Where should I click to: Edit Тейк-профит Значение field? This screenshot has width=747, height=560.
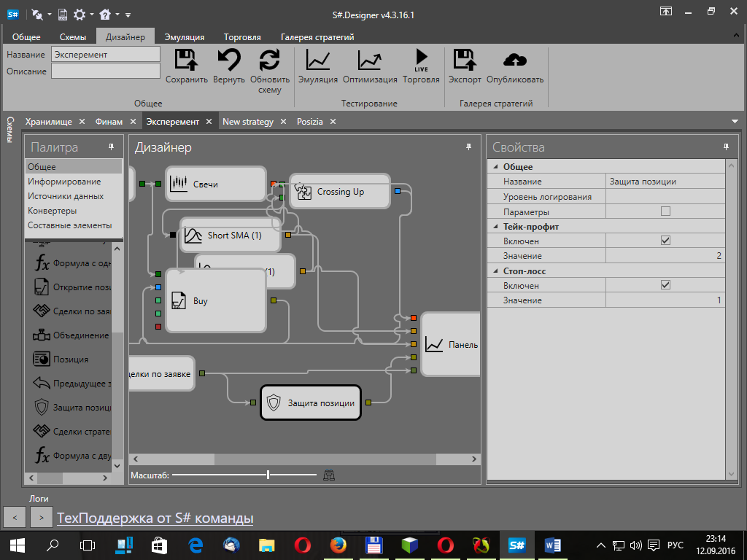(665, 256)
